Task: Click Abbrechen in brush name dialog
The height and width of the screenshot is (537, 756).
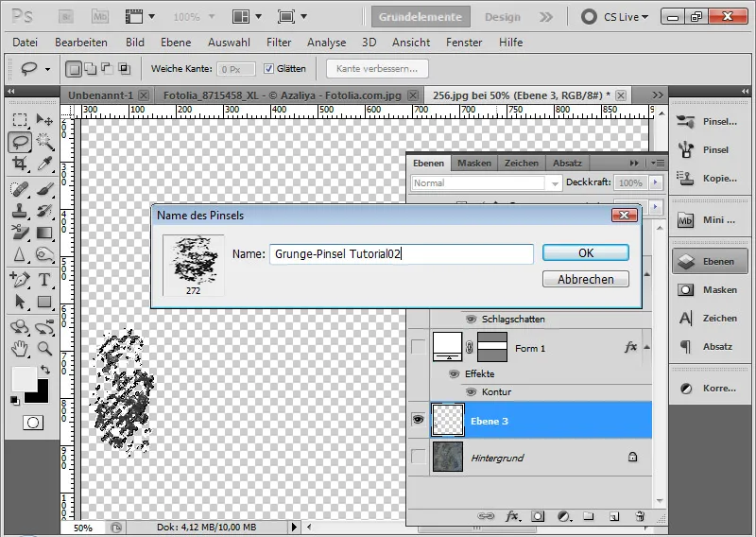Action: pos(586,279)
